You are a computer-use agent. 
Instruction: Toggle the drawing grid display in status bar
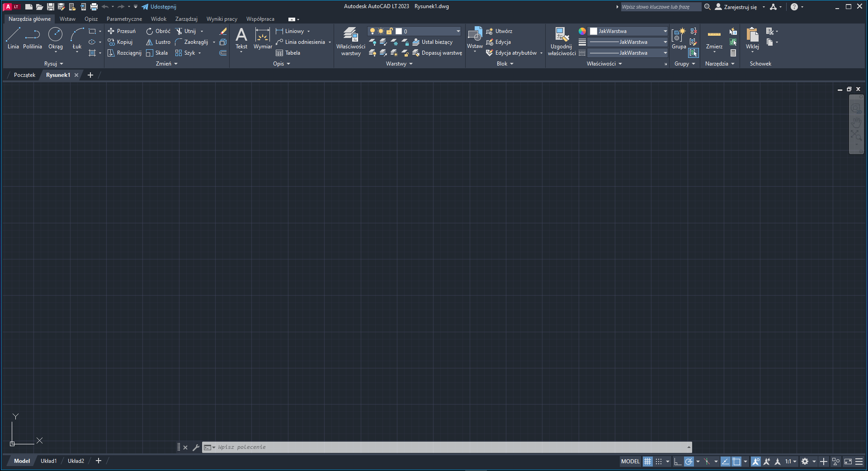click(x=648, y=462)
